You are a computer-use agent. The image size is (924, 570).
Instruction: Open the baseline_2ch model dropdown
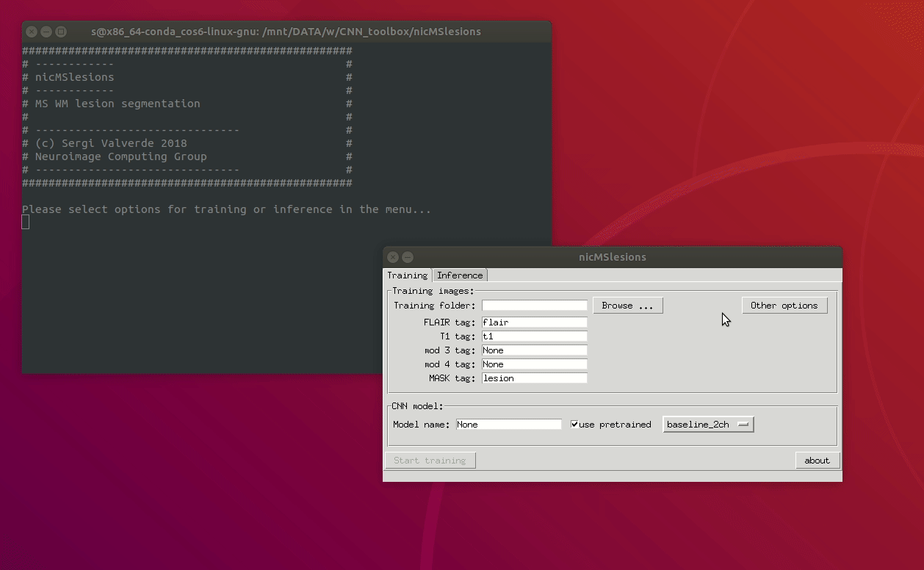point(709,425)
